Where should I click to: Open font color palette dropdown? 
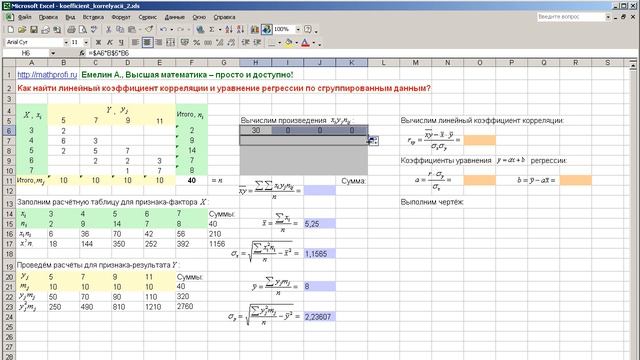point(313,42)
